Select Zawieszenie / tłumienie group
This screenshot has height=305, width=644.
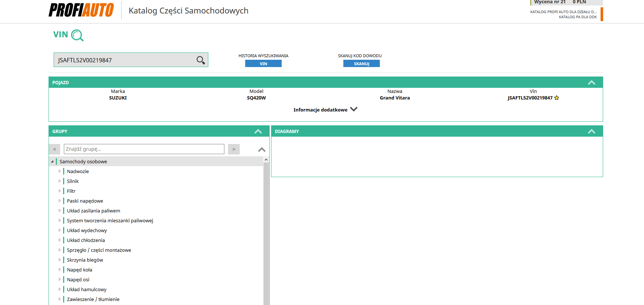click(x=93, y=299)
